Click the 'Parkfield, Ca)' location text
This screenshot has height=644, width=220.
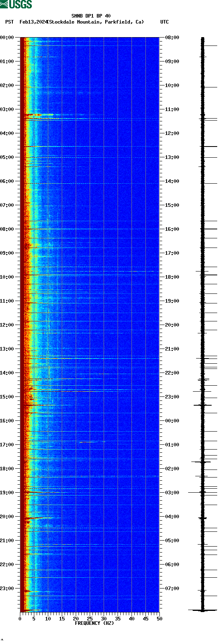(x=124, y=22)
